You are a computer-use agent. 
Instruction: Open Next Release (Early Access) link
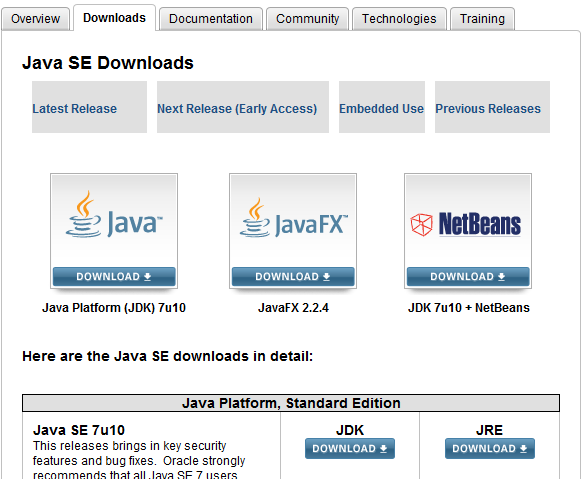[x=237, y=109]
